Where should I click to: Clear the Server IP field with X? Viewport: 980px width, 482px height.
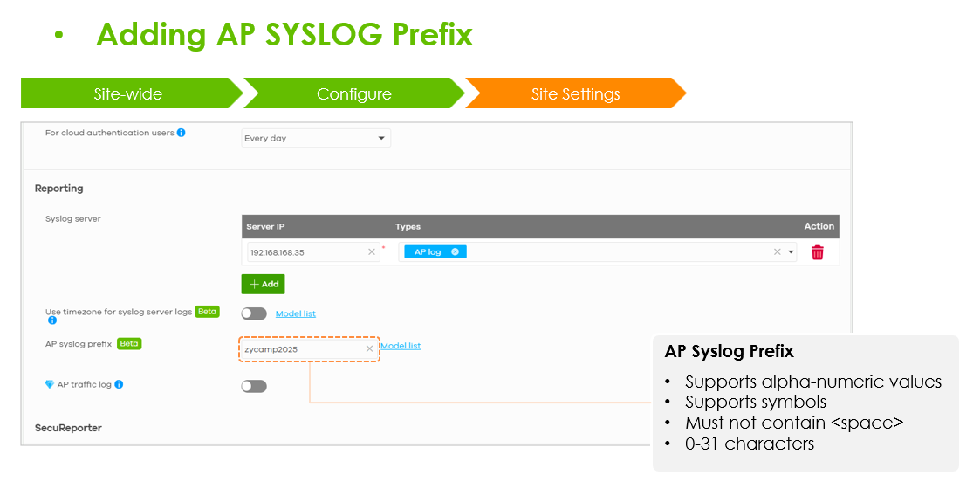(372, 252)
